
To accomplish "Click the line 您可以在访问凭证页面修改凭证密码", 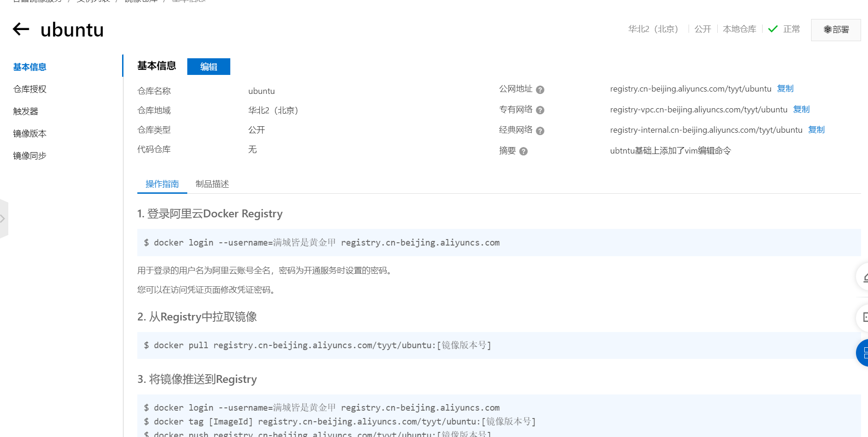I will [x=207, y=290].
